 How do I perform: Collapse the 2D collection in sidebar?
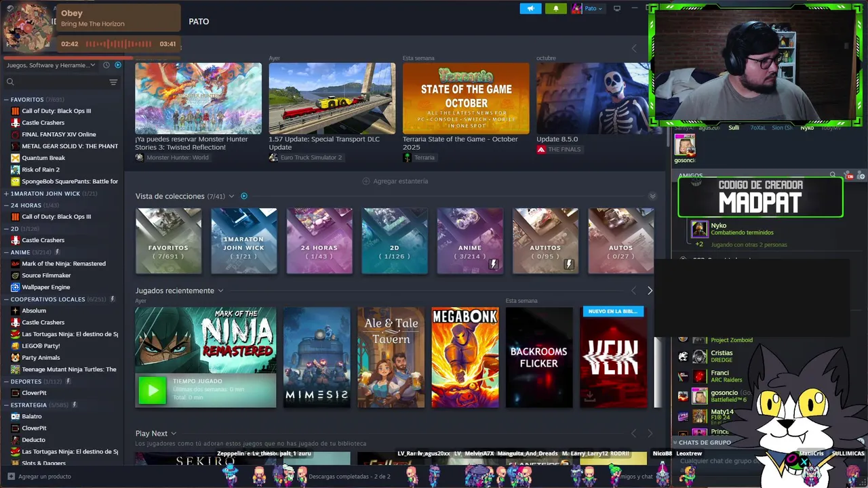(x=6, y=229)
